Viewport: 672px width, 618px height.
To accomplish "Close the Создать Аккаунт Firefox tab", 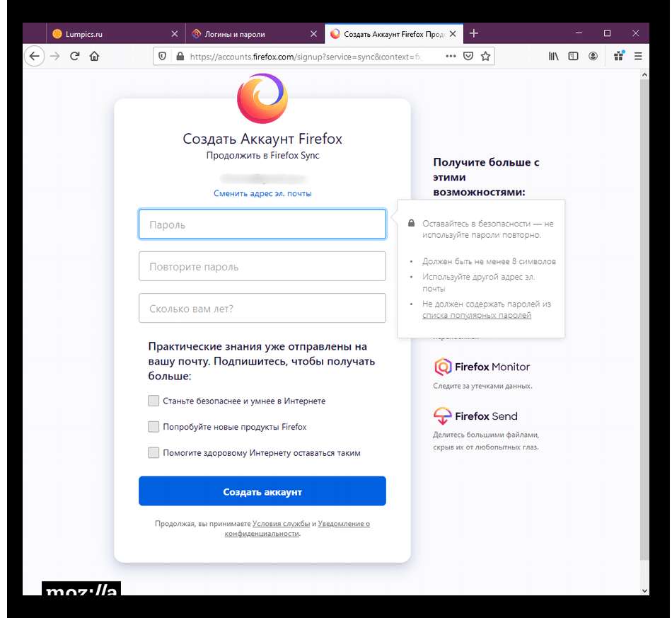I will coord(453,34).
